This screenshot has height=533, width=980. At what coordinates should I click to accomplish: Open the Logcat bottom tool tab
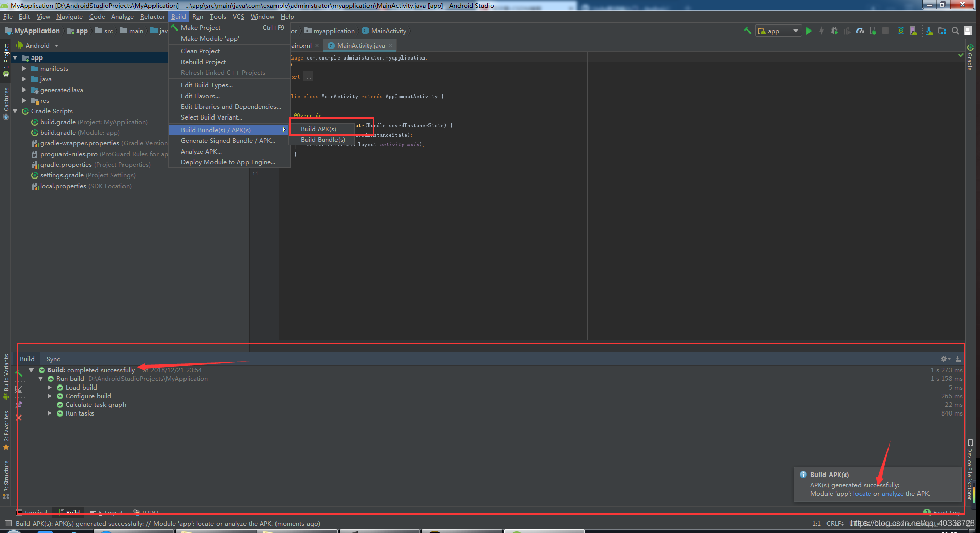(x=107, y=511)
